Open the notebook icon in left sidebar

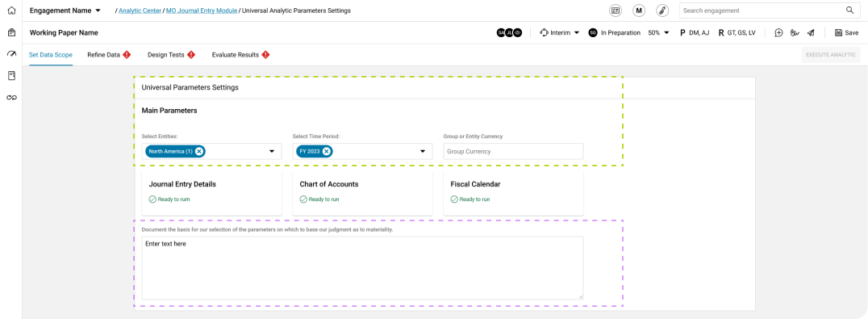click(x=11, y=75)
